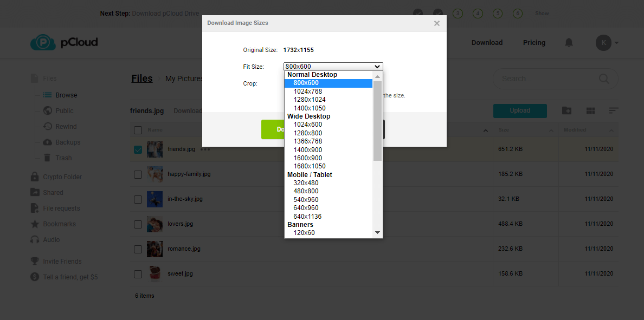
Task: Open Crypto Folder in the sidebar
Action: click(56, 177)
